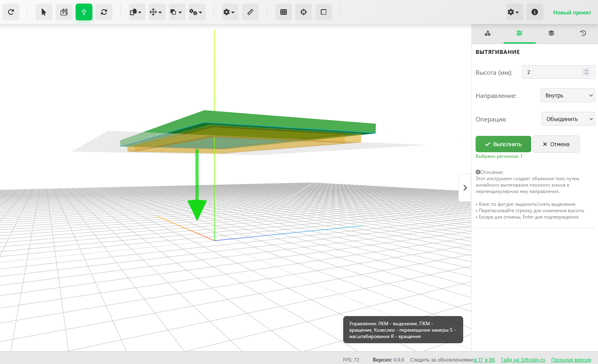The height and width of the screenshot is (364, 598).
Task: Click the Отмена button
Action: click(x=556, y=144)
